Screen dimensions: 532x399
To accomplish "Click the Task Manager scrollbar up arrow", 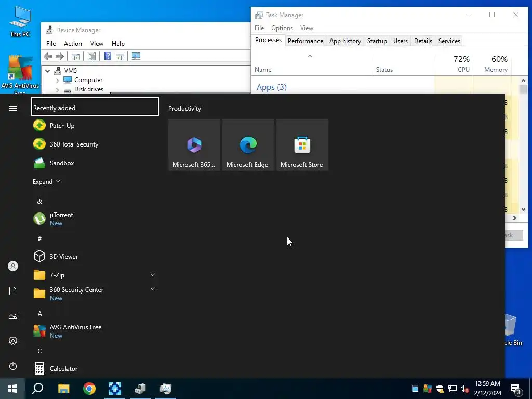I will (x=523, y=81).
